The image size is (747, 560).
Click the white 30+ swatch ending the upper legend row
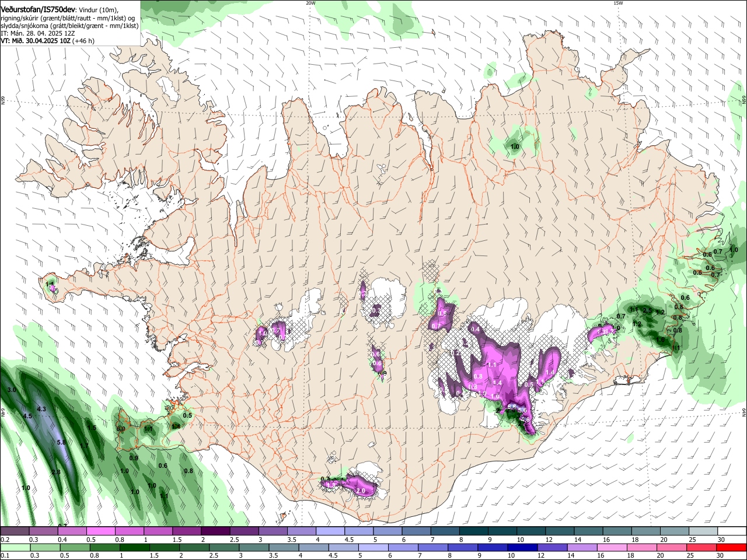(731, 531)
